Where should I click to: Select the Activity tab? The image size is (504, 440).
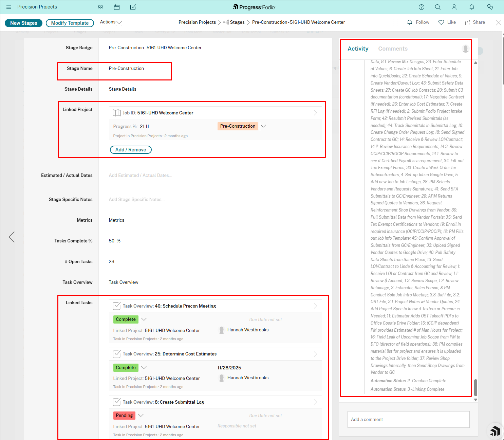358,49
